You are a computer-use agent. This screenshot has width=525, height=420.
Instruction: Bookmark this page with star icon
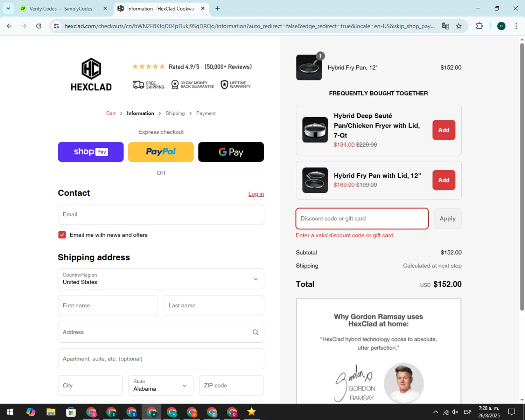tap(458, 26)
